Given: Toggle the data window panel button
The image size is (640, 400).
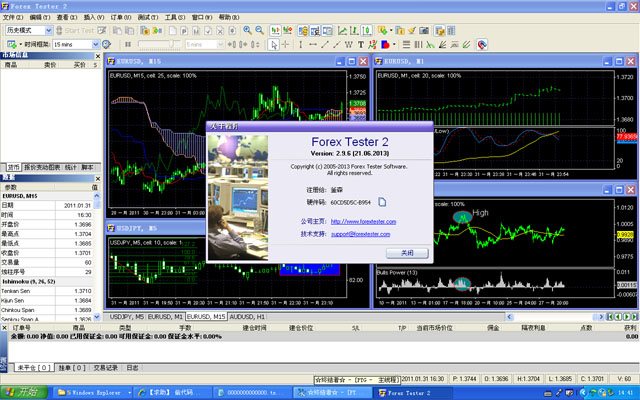Looking at the screenshot, I should [315, 30].
